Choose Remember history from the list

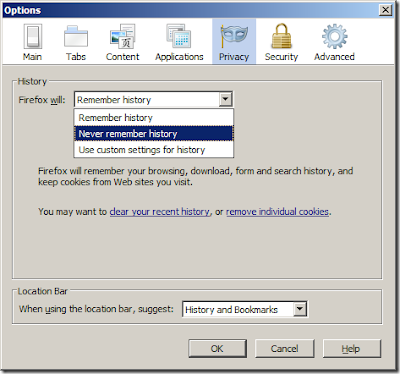point(154,118)
